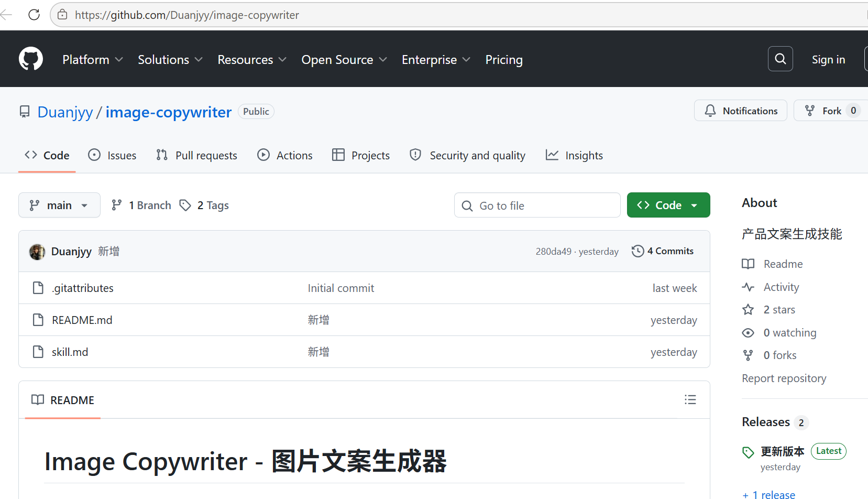This screenshot has width=868, height=499.
Task: Show the additional 1 release link
Action: click(x=768, y=494)
